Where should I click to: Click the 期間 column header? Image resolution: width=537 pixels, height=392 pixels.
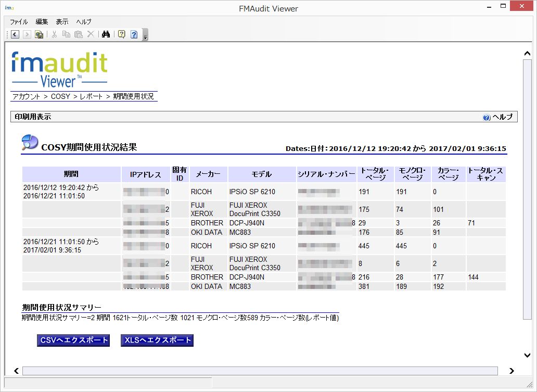(x=71, y=174)
